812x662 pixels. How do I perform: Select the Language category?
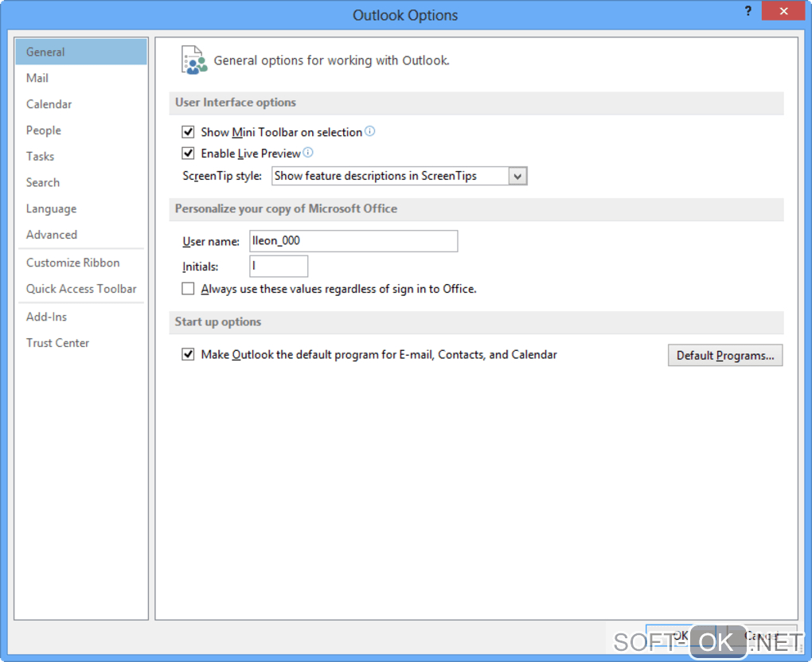click(81, 208)
